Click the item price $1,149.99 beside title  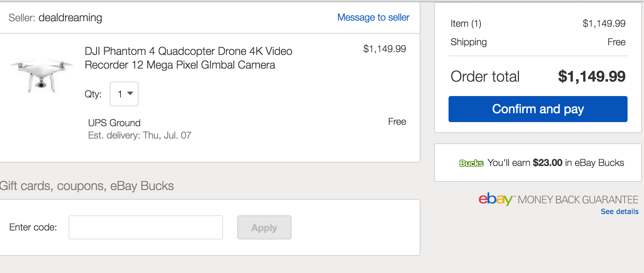pos(384,49)
